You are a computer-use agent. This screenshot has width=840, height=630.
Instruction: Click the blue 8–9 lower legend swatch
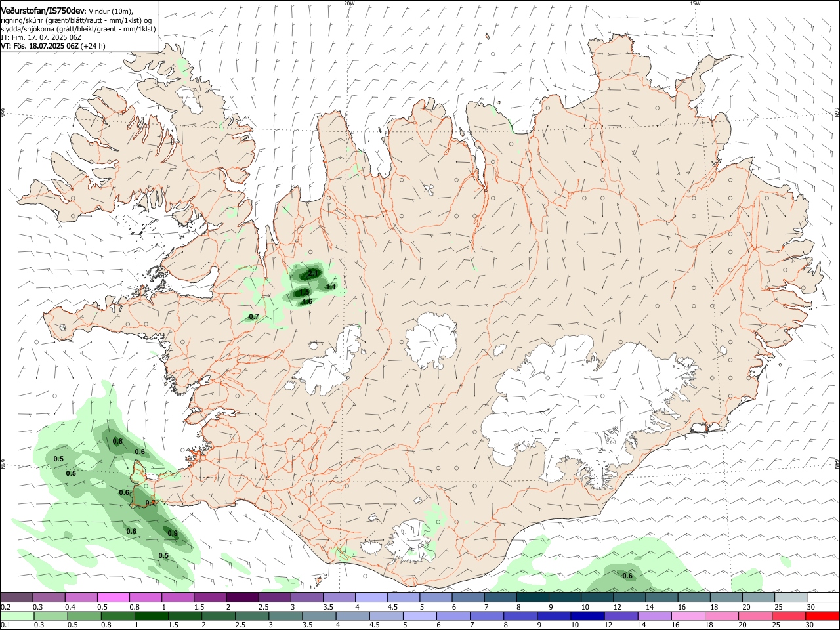(520, 616)
